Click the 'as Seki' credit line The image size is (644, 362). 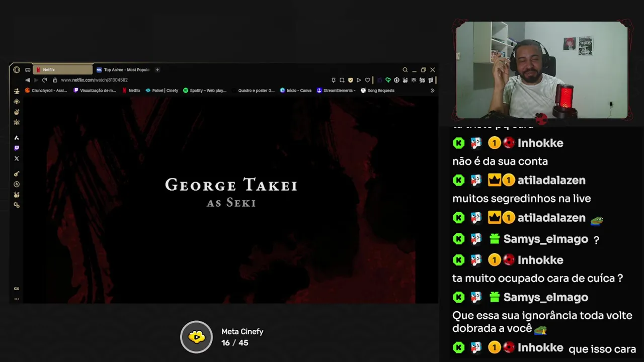pos(231,203)
